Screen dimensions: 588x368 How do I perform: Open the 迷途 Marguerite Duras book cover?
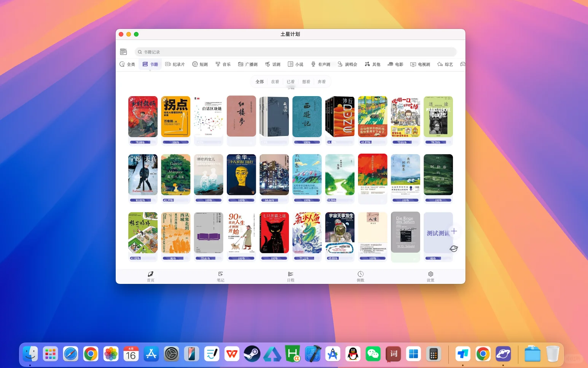pos(438,116)
